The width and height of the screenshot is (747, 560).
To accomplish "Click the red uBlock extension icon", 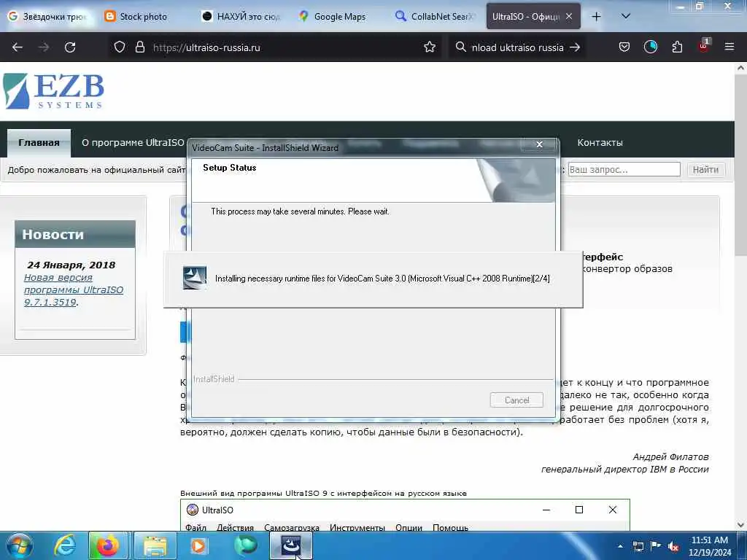I will tap(703, 46).
